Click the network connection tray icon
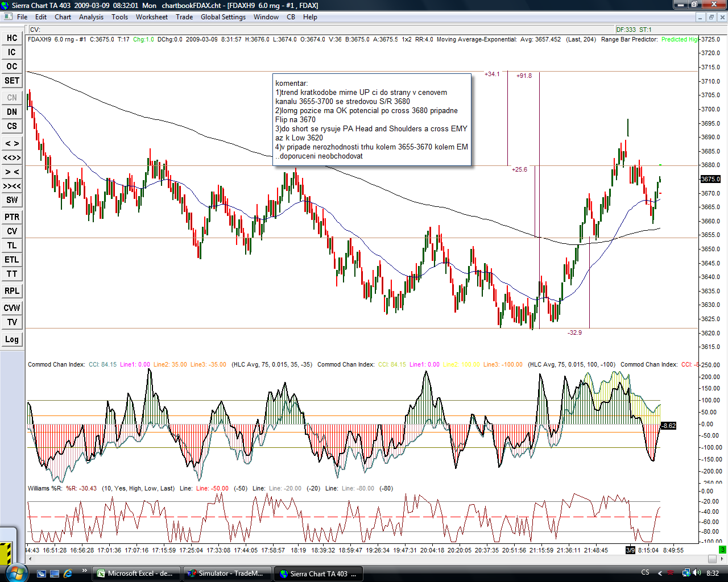 click(686, 573)
